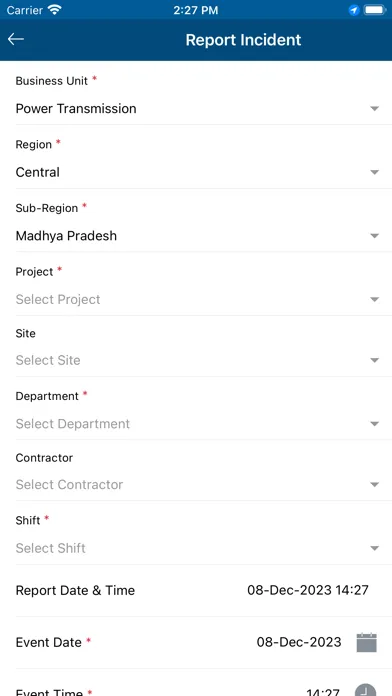Screen dimensions: 392x696
Task: Open the Select Site dropdown
Action: [198, 360]
